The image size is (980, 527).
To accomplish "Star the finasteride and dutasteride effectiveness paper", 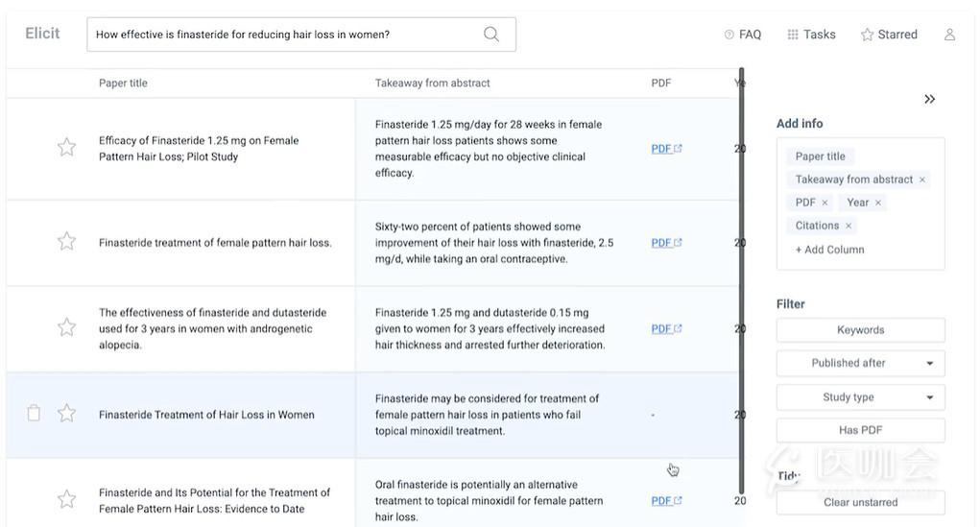I will tap(67, 327).
